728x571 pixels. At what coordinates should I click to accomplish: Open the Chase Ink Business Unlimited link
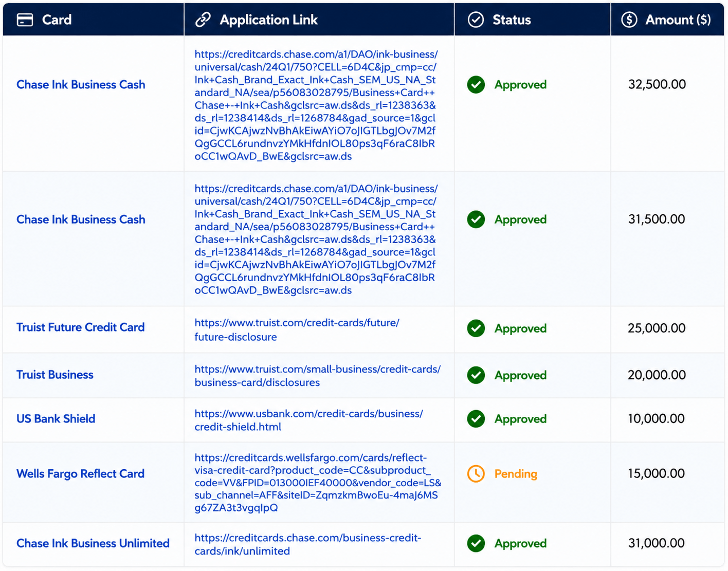click(x=93, y=543)
